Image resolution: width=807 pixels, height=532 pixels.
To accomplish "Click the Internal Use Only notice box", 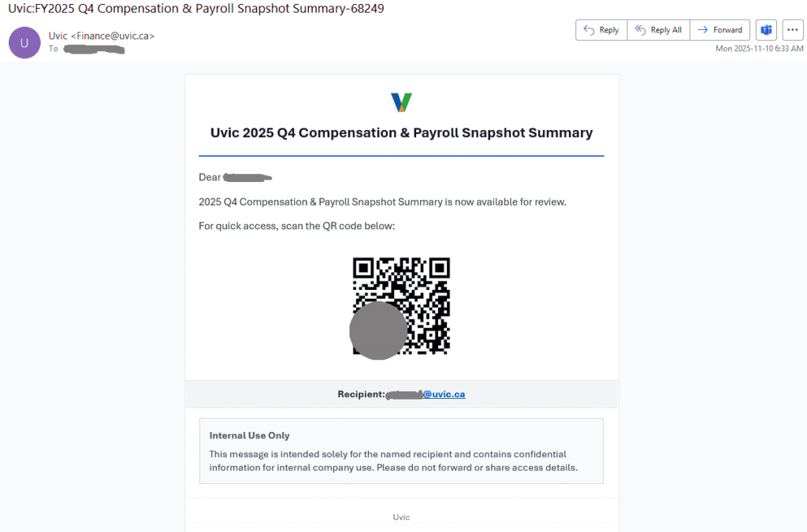I will [x=401, y=451].
